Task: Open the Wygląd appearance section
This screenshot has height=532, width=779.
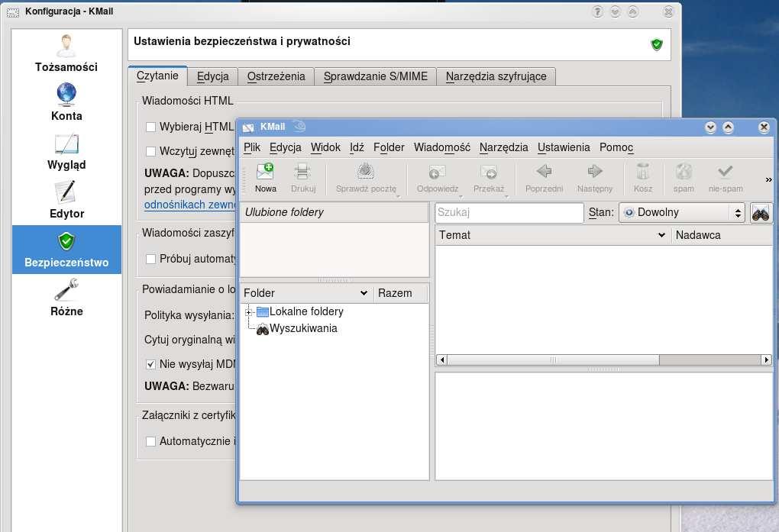Action: pyautogui.click(x=66, y=151)
